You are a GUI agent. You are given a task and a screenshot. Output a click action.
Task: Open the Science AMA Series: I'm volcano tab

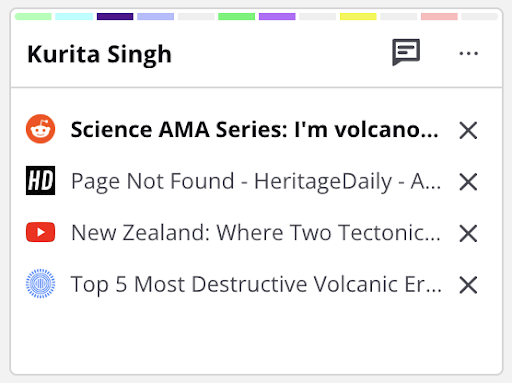point(255,129)
